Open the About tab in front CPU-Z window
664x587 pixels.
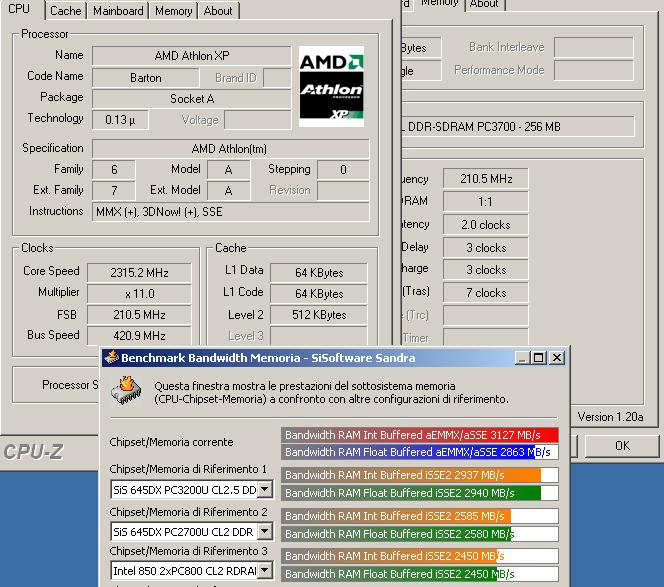point(218,11)
